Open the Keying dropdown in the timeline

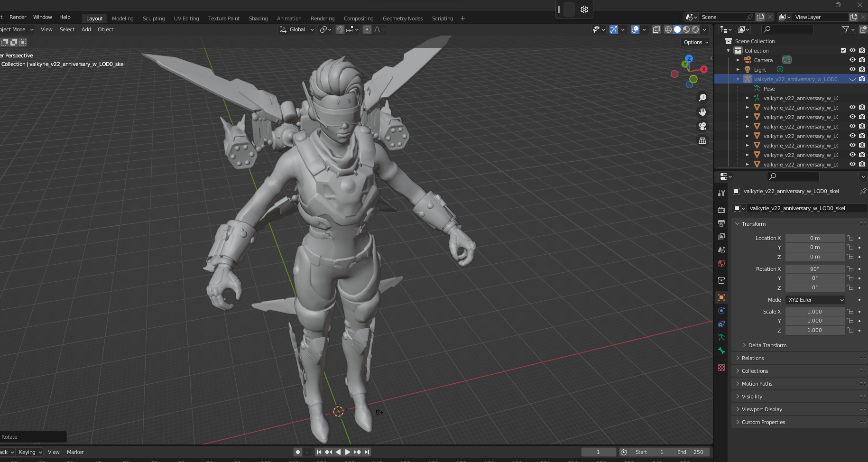(30, 452)
